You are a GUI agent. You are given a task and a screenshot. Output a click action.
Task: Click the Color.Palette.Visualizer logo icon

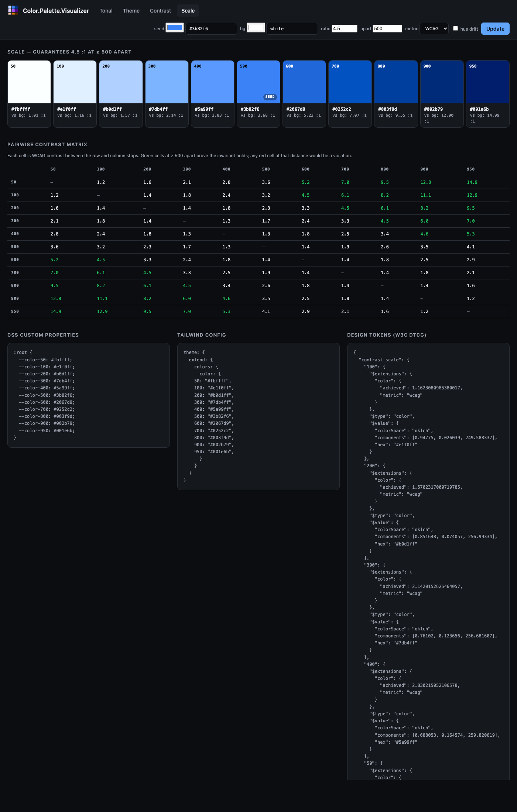point(13,10)
